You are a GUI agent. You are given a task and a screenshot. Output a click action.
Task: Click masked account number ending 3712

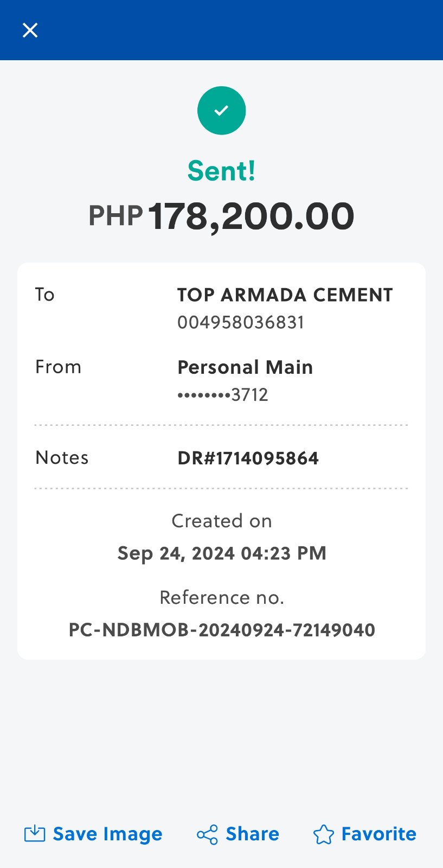click(223, 395)
